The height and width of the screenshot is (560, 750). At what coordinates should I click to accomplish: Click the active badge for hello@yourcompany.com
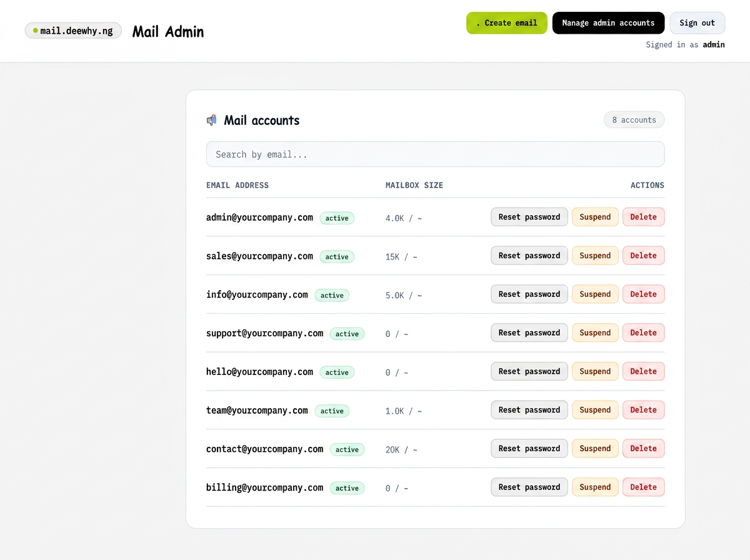pos(337,372)
